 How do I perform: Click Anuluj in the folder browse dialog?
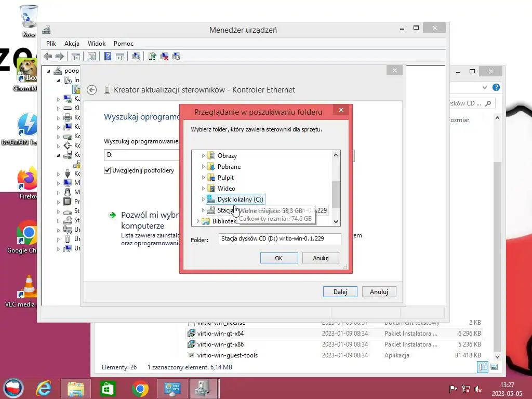tap(321, 258)
